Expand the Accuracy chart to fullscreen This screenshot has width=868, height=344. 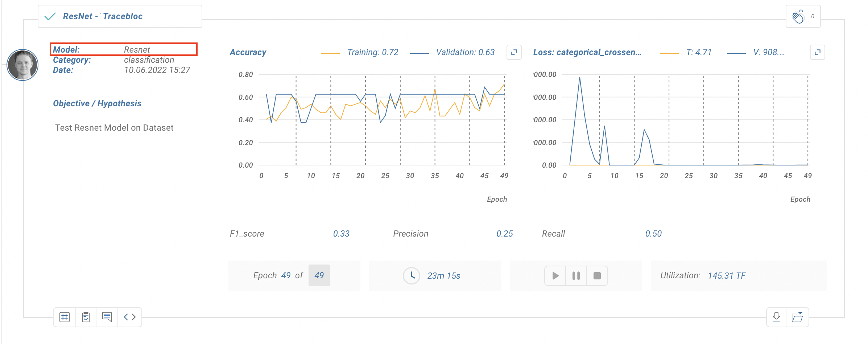click(514, 53)
